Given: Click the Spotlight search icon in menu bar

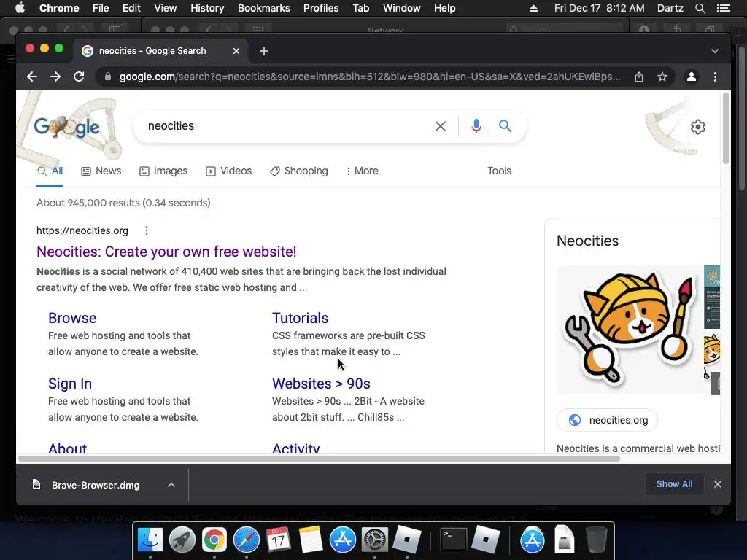Looking at the screenshot, I should click(700, 8).
